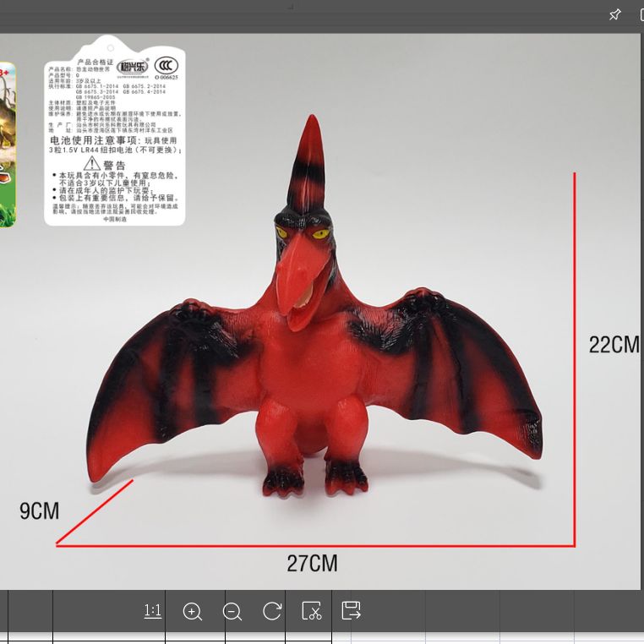Pin the image viewer window
The width and height of the screenshot is (644, 644).
pos(614,15)
